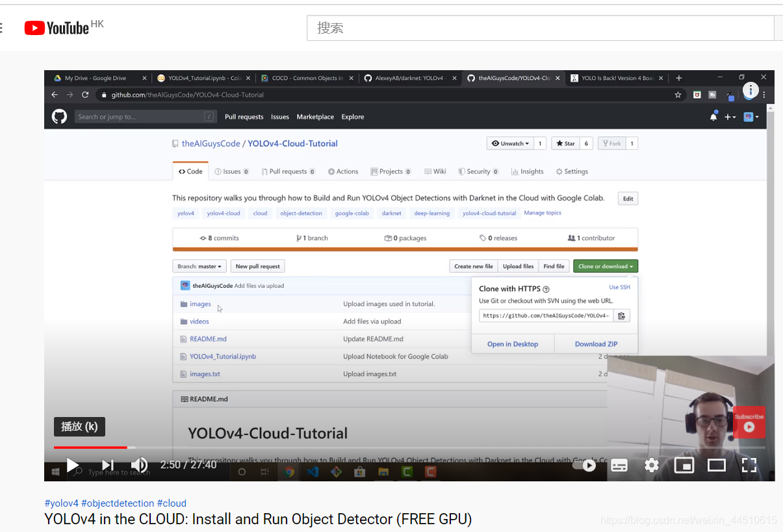Toggle the Clone or download dropdown
Viewport: 783px width, 532px height.
(606, 266)
